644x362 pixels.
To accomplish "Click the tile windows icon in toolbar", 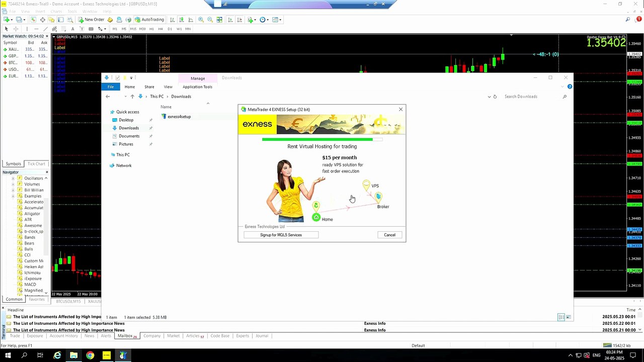I will [x=219, y=20].
